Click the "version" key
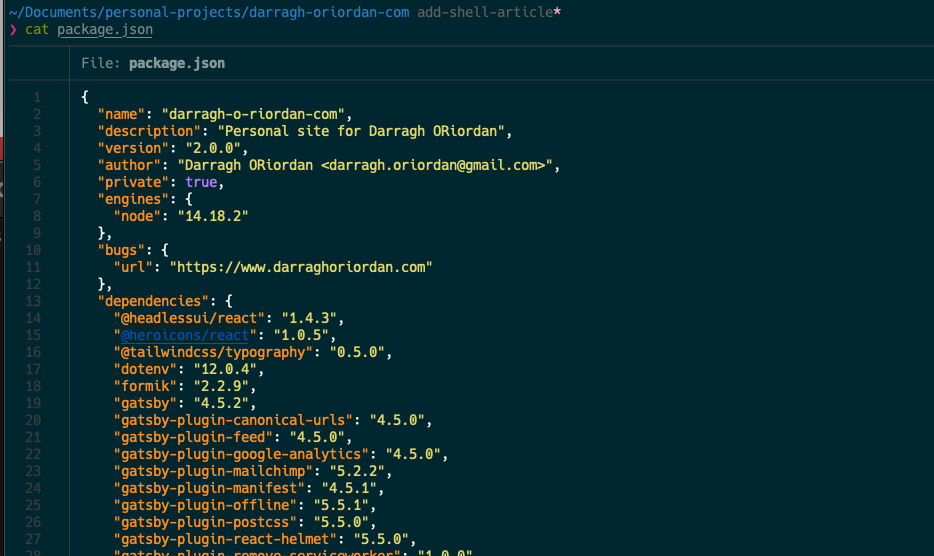The width and height of the screenshot is (934, 556). [133, 148]
